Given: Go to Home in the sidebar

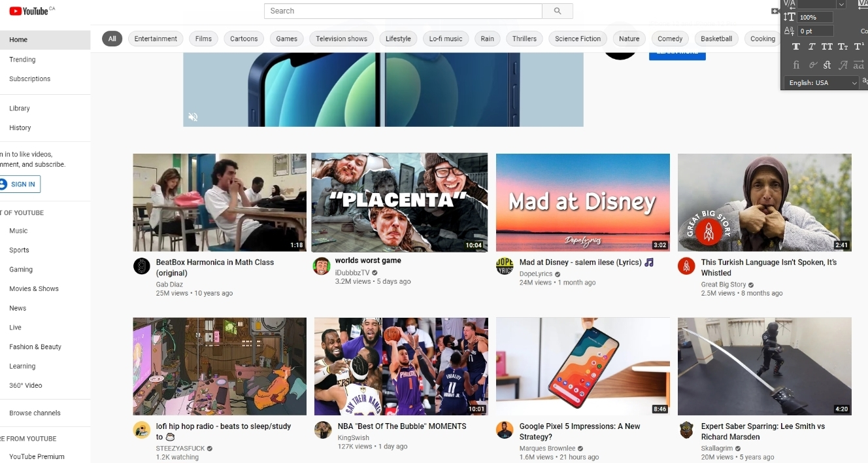Looking at the screenshot, I should pyautogui.click(x=45, y=40).
